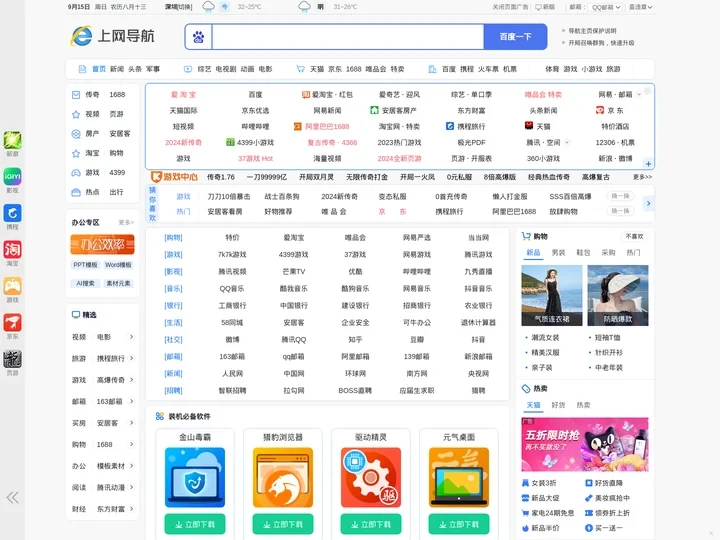Expand 财经 东方财富 row arrow
This screenshot has height=540, width=720.
point(131,508)
